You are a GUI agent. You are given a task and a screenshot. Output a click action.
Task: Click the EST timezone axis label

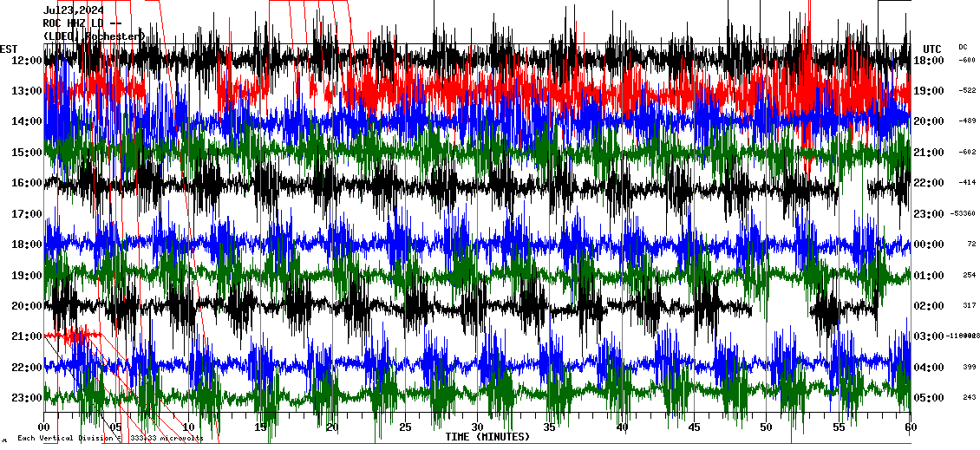(9, 49)
